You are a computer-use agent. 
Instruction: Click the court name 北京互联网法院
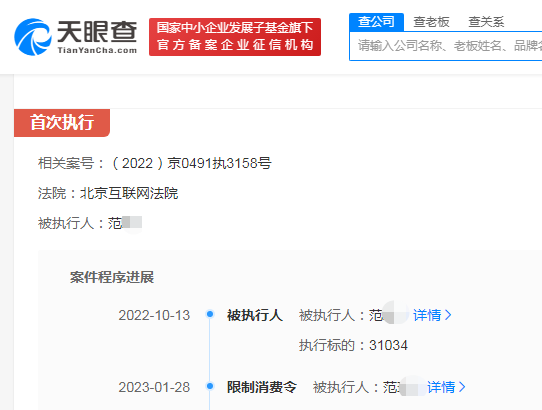(129, 193)
